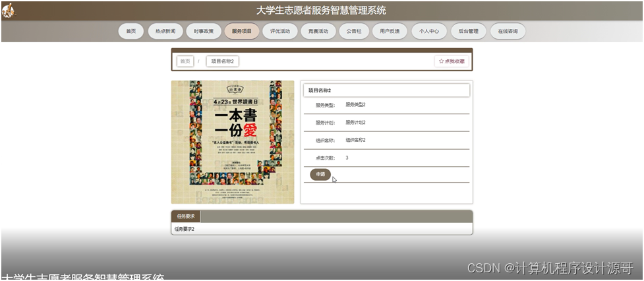Open 时事政策 page

pyautogui.click(x=204, y=31)
